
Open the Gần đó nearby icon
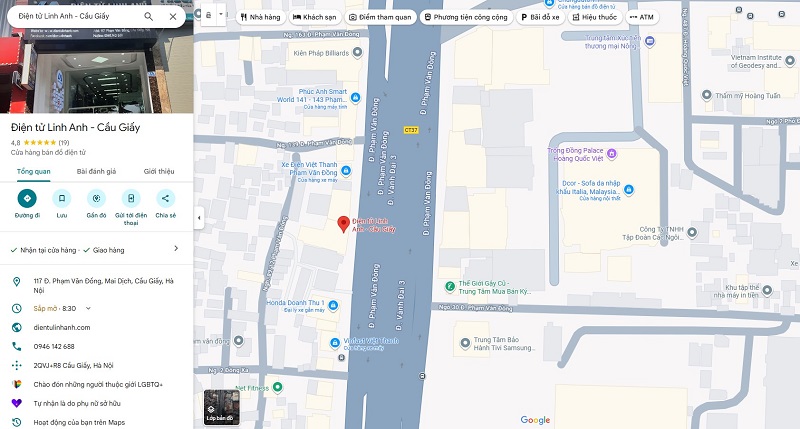coord(96,198)
